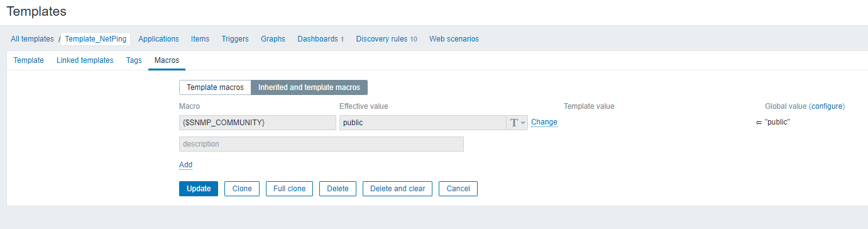Image resolution: width=868 pixels, height=229 pixels.
Task: Click the Delete button
Action: pyautogui.click(x=338, y=189)
